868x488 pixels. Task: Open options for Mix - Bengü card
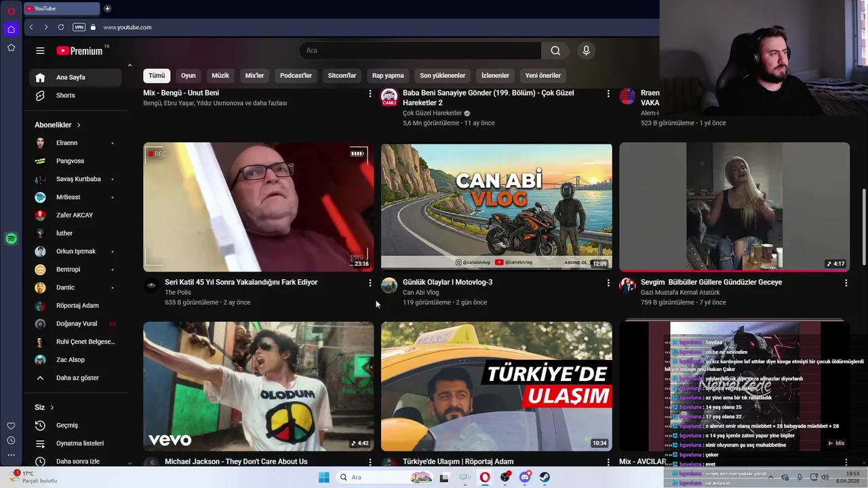pos(370,94)
